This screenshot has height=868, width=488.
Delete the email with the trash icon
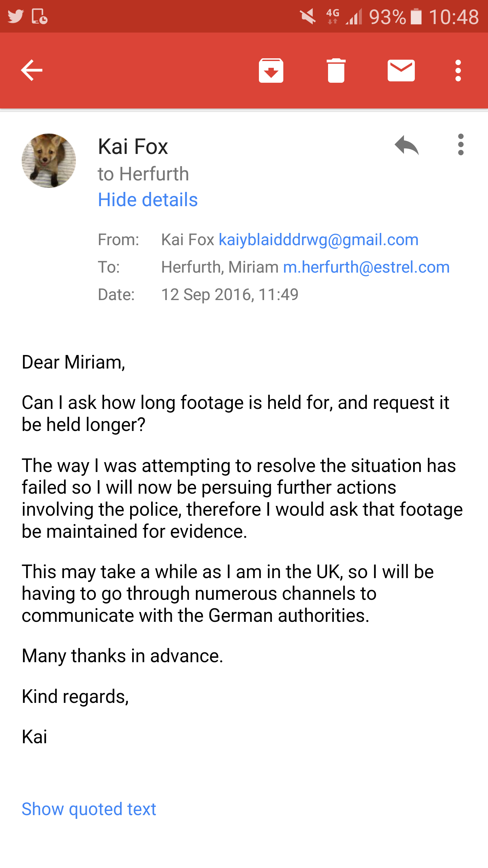[336, 71]
